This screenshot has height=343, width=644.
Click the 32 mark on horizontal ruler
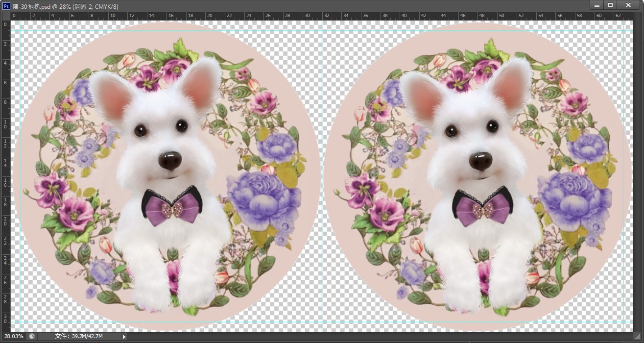326,16
